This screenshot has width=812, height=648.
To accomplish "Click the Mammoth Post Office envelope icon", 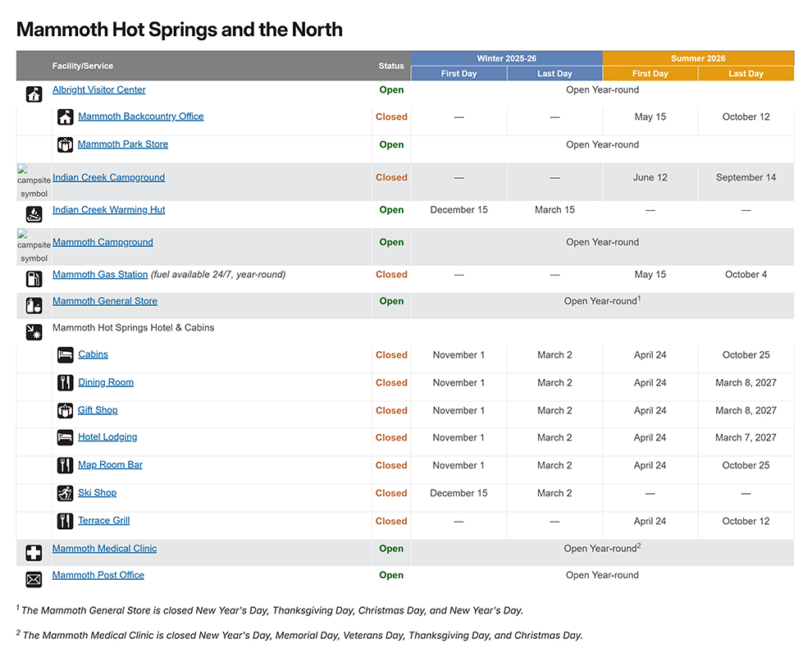I will [x=34, y=580].
